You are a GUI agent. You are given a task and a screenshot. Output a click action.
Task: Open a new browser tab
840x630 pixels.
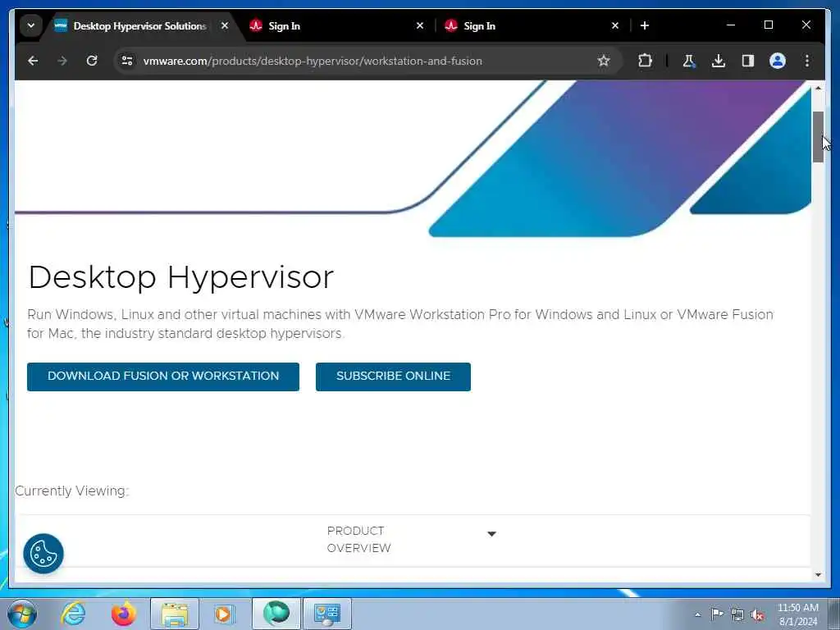pos(645,25)
